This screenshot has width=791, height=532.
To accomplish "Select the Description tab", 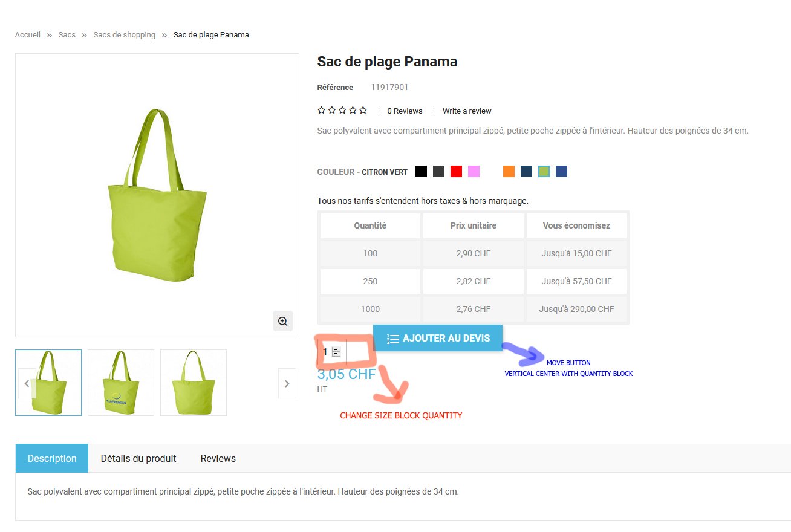I will point(52,458).
